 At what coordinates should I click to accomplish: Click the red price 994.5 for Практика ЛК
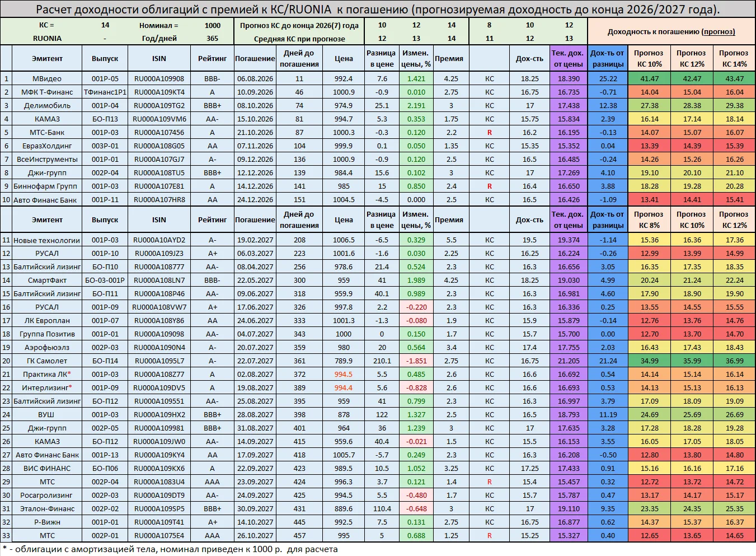point(344,375)
